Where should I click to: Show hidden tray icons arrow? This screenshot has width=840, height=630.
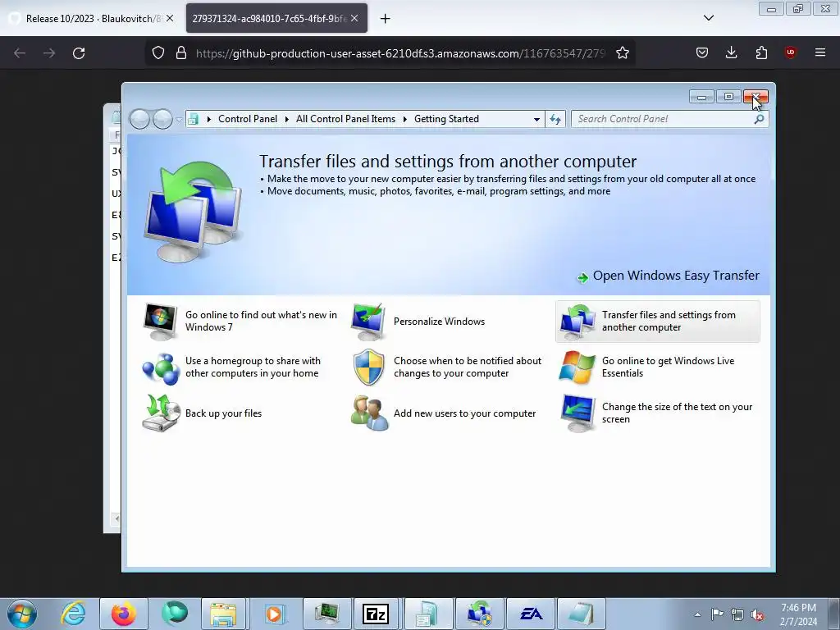697,614
